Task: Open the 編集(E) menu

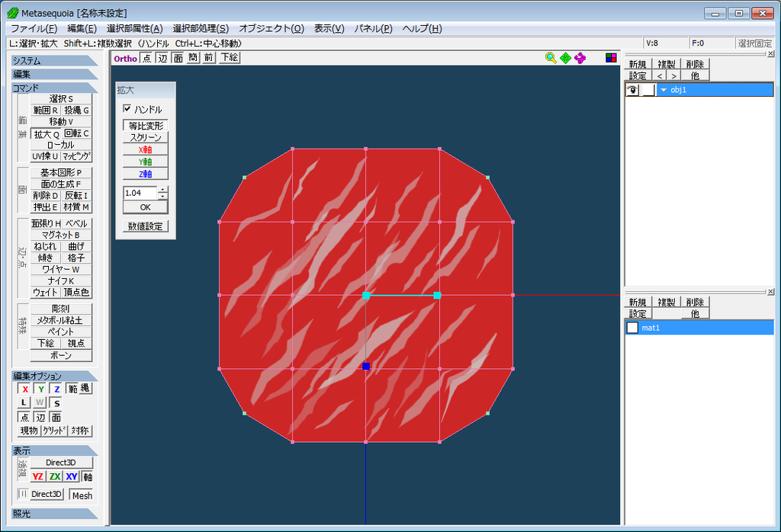Action: tap(82, 28)
